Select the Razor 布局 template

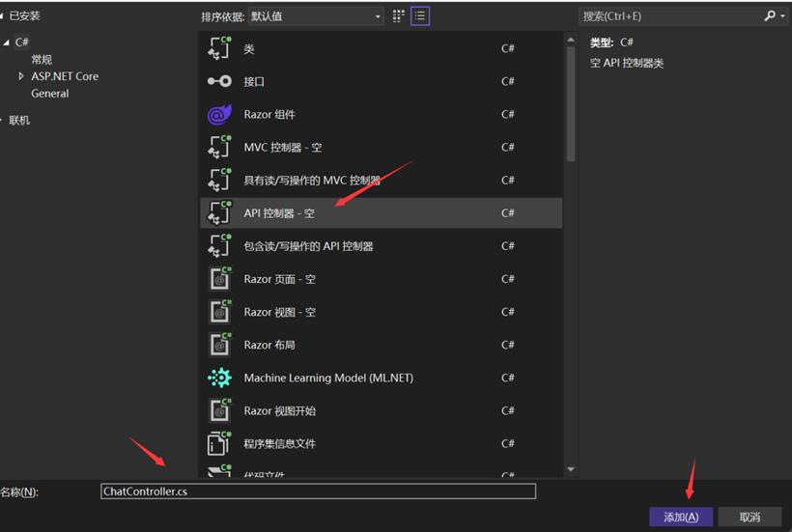click(x=381, y=345)
